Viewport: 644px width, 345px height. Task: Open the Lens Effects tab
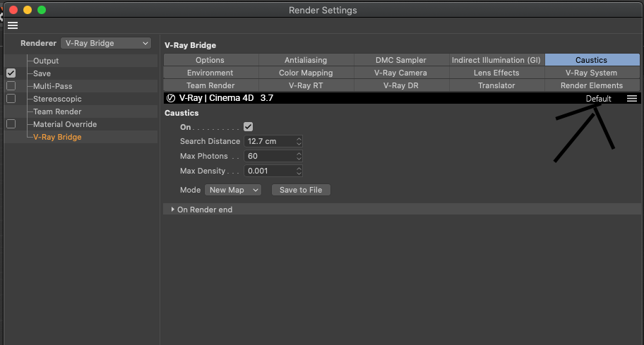pos(496,73)
